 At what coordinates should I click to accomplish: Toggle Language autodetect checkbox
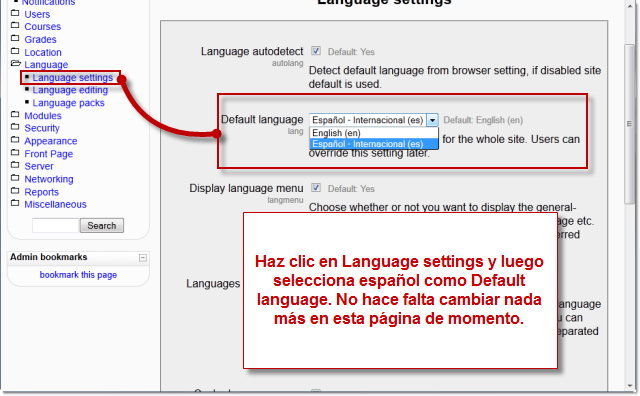pyautogui.click(x=316, y=51)
